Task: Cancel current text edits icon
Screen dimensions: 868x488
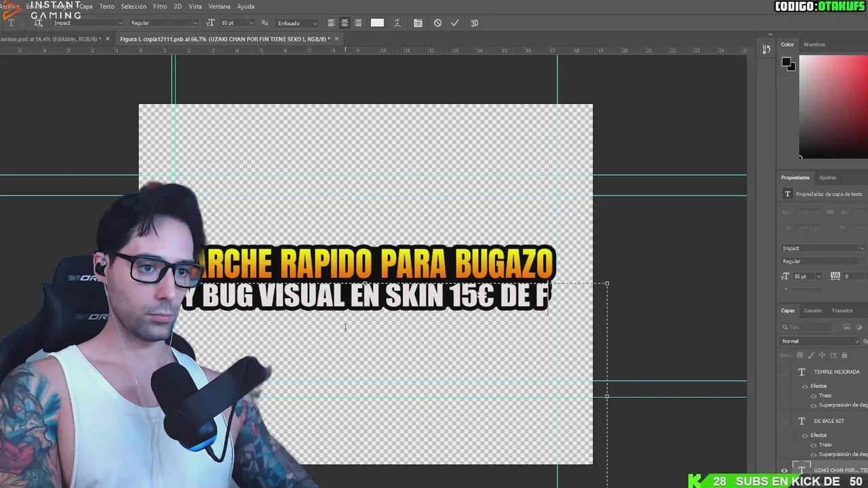Action: pos(437,22)
